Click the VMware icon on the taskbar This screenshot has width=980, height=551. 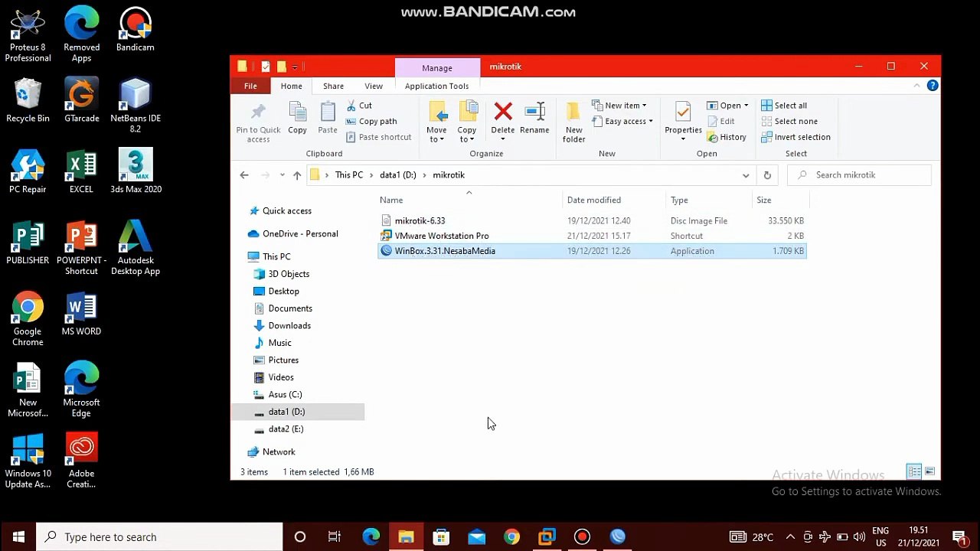pos(547,537)
